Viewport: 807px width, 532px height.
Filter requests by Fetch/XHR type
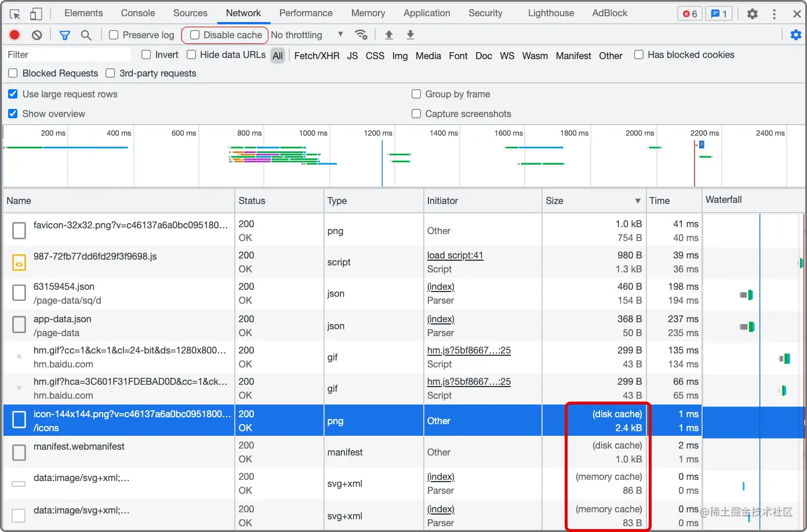pos(317,56)
